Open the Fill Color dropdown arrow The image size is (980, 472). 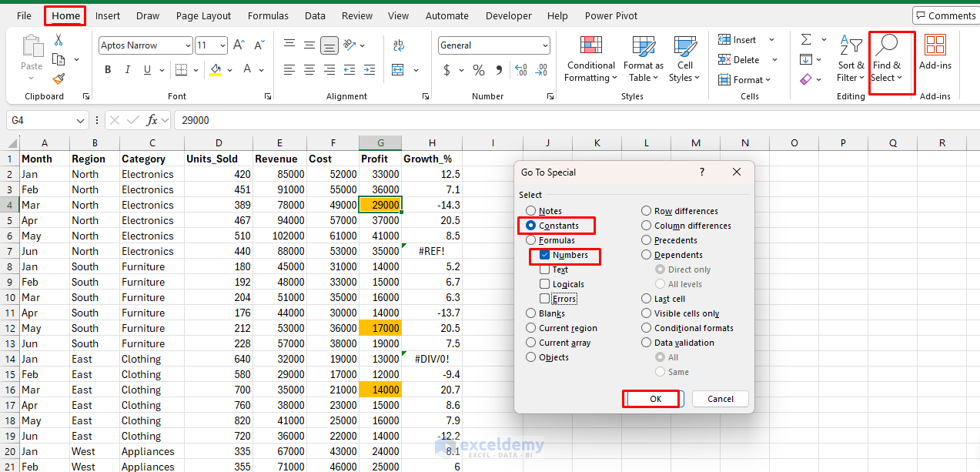point(229,70)
